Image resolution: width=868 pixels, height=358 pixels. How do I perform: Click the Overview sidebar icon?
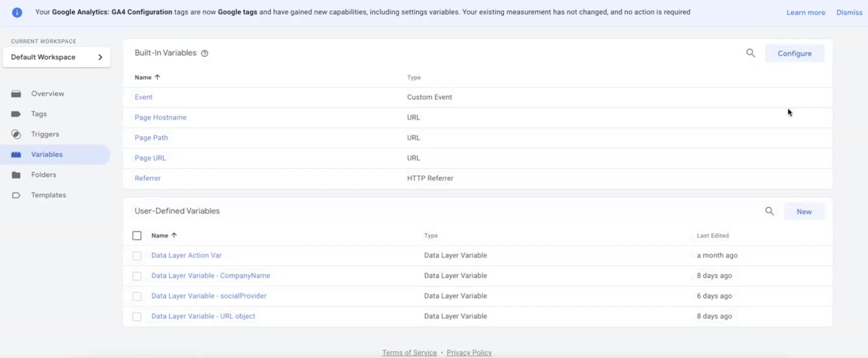click(16, 94)
